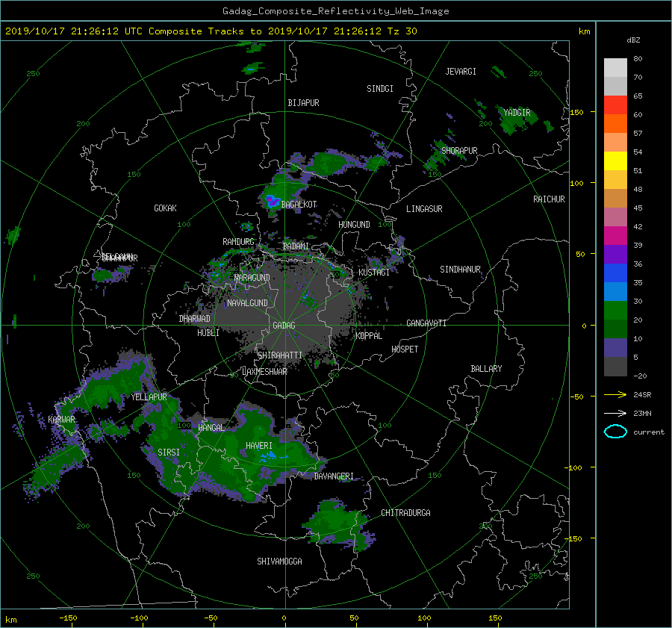Click the YELLAPUR city label
672x628 pixels.
click(149, 397)
